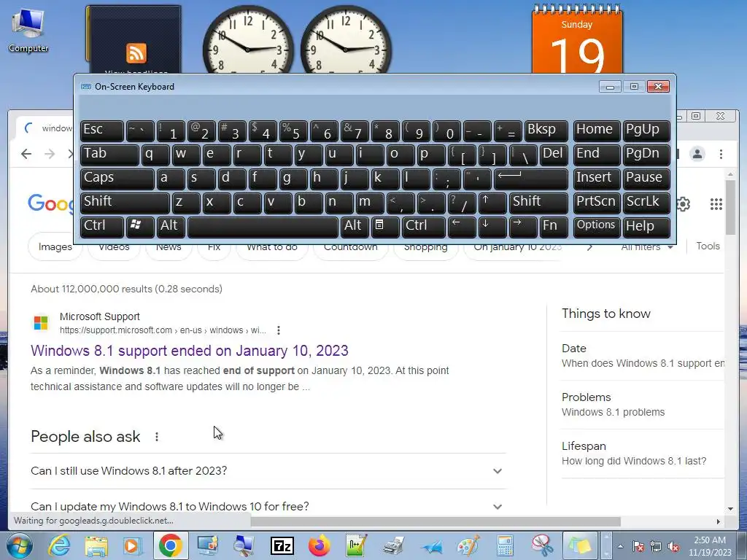Open Snipping Tool from the taskbar

542,545
